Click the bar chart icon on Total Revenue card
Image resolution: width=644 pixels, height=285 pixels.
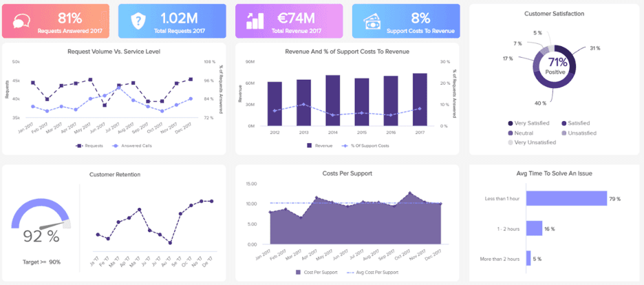(x=255, y=21)
